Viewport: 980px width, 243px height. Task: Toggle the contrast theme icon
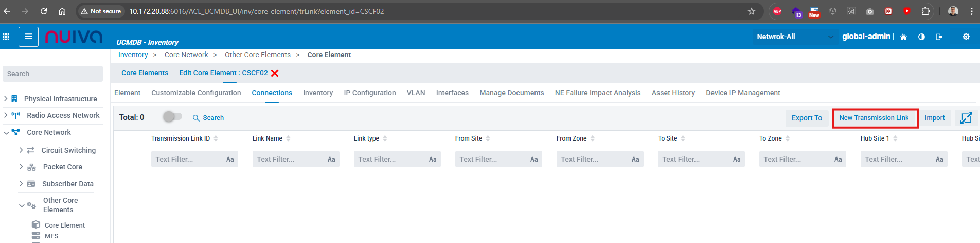921,37
